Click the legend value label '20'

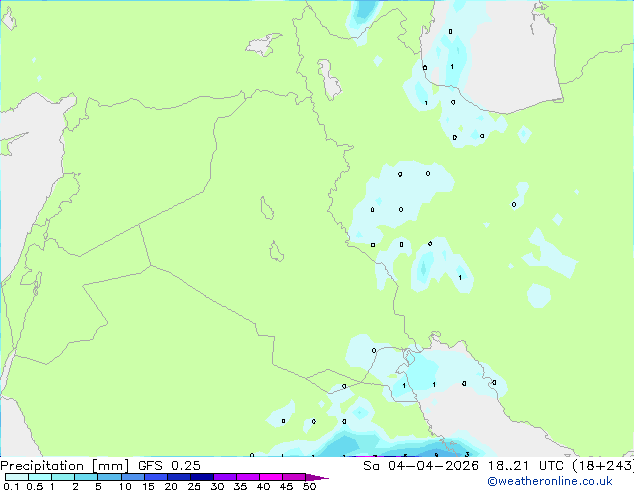click(x=171, y=486)
